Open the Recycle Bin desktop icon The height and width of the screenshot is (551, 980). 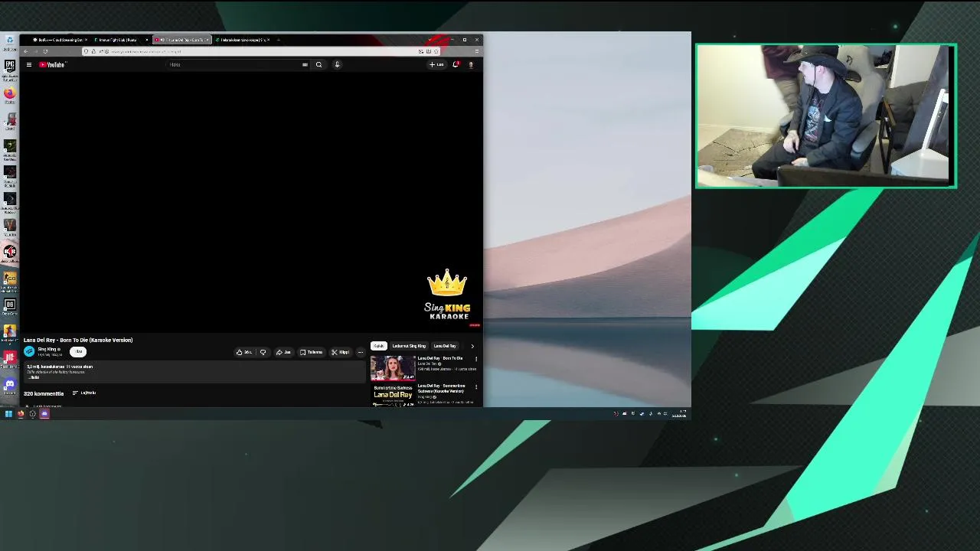coord(9,42)
